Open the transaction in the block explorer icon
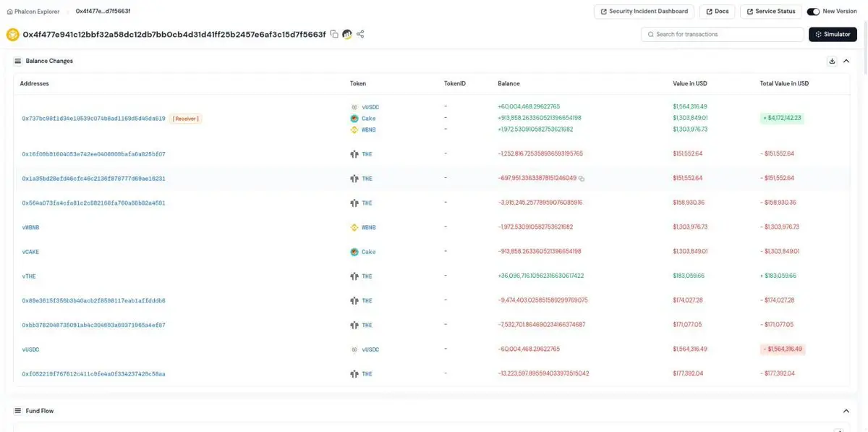Image resolution: width=868 pixels, height=432 pixels. [x=347, y=34]
